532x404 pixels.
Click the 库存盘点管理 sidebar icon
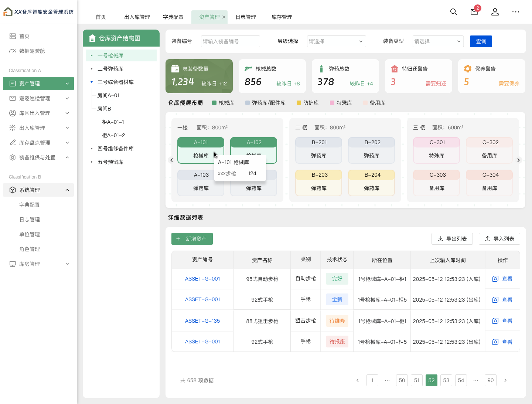[x=13, y=143]
